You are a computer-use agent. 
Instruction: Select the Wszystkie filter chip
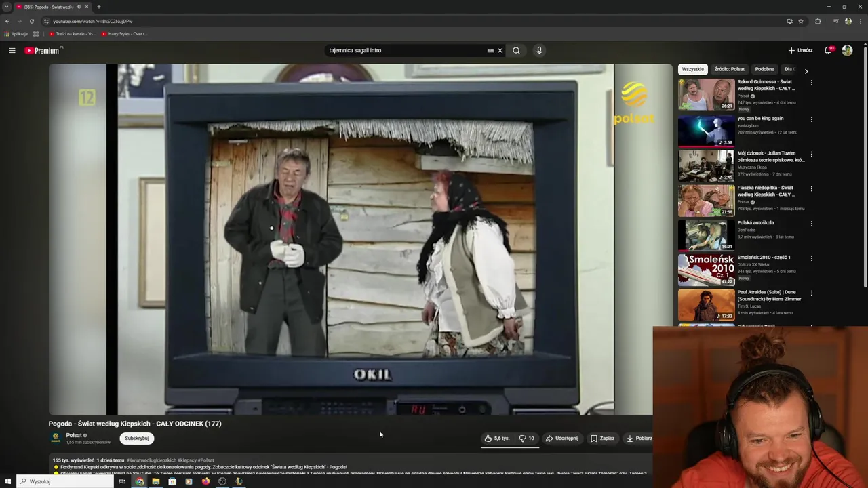click(x=693, y=69)
